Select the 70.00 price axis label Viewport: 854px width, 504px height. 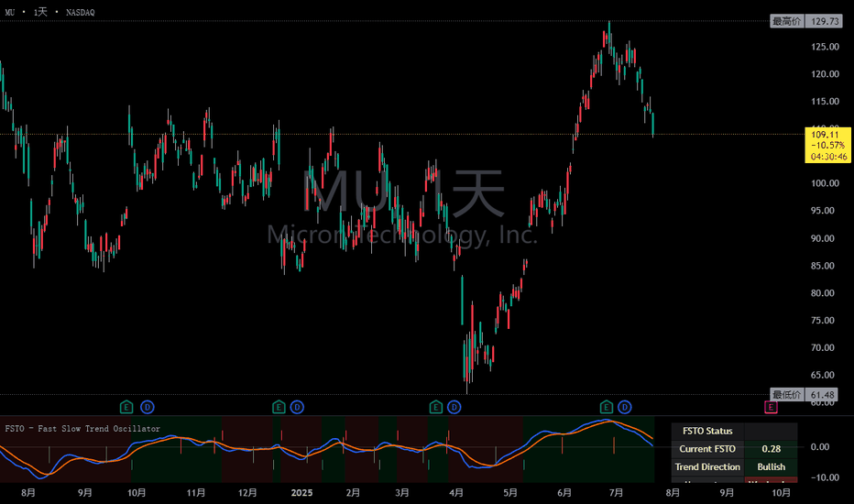[x=823, y=347]
